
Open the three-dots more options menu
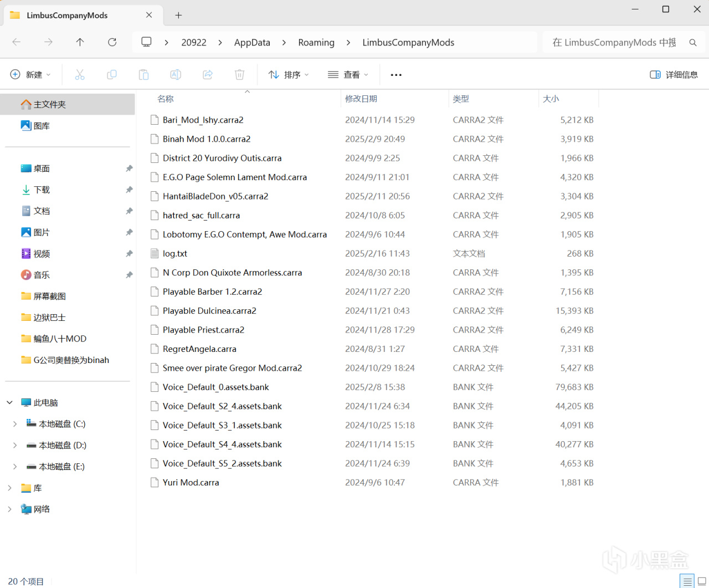(396, 75)
